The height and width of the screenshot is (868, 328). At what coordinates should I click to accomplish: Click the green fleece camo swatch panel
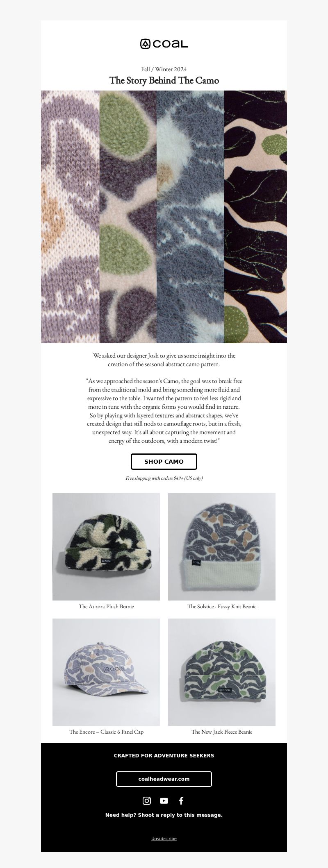coord(128,217)
